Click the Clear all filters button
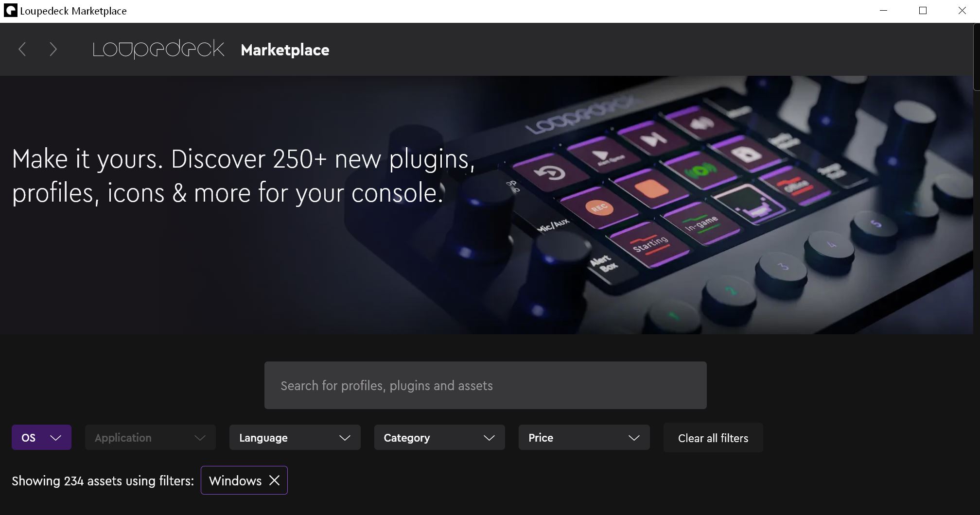Image resolution: width=980 pixels, height=515 pixels. (x=713, y=438)
